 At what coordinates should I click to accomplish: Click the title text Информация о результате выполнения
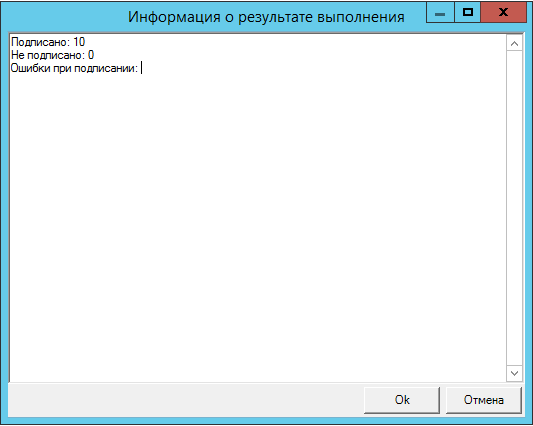click(266, 17)
